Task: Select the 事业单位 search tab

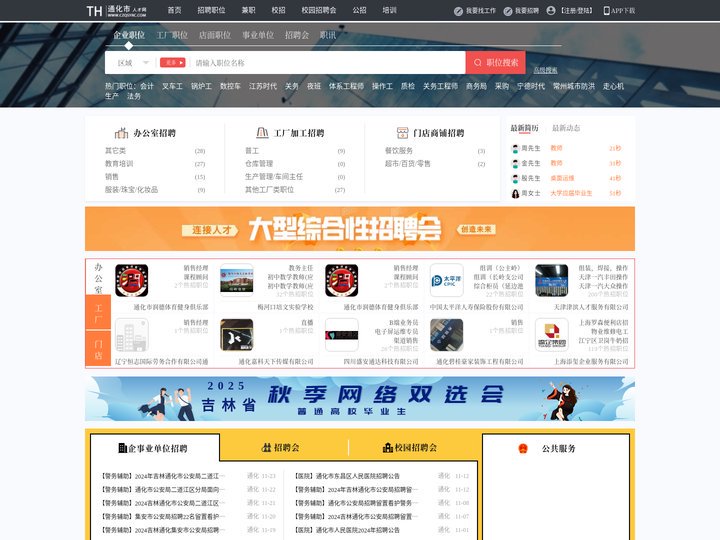Action: tap(258, 35)
